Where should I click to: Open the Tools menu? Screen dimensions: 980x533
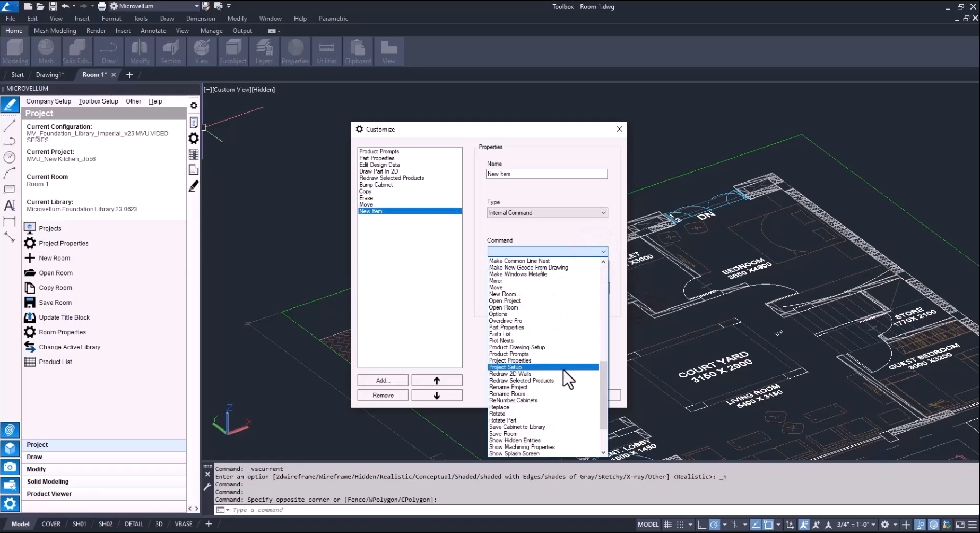coord(140,19)
